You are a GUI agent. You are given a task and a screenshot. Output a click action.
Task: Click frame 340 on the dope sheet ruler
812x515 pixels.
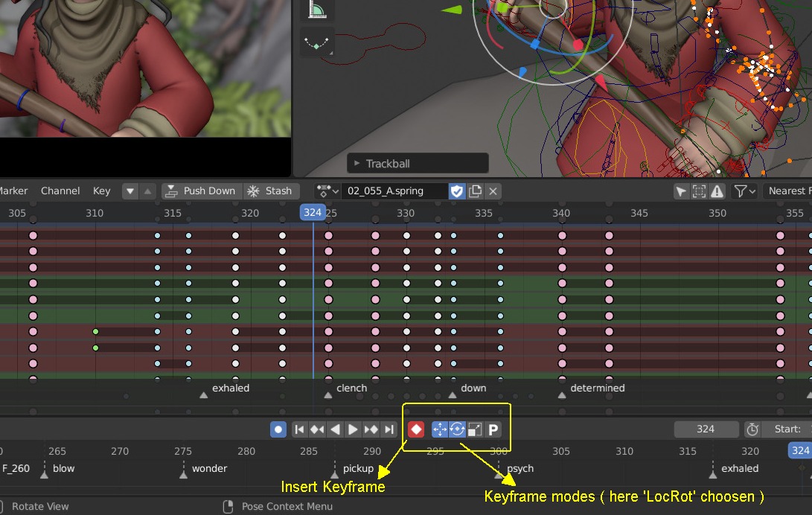click(x=561, y=213)
